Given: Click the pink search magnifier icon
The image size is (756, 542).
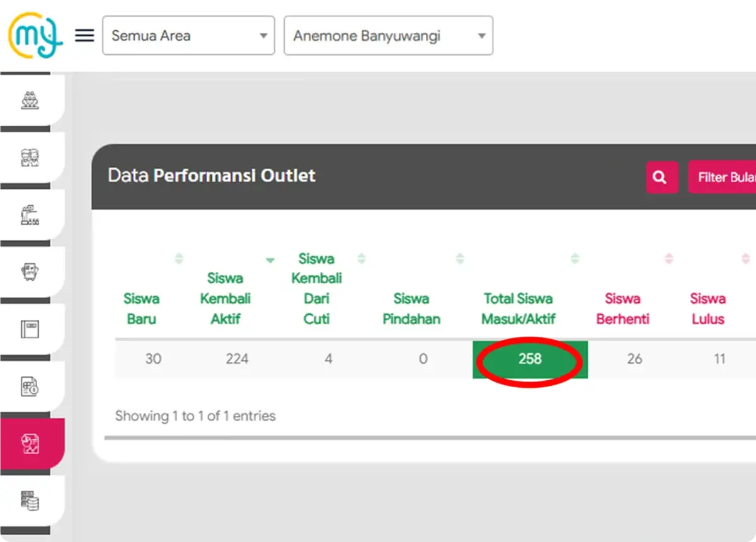Looking at the screenshot, I should 661,177.
